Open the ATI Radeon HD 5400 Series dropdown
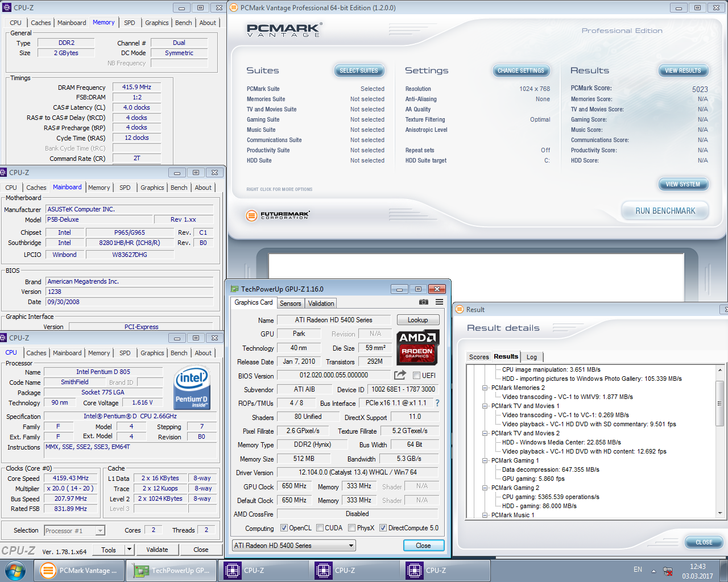 pos(294,546)
